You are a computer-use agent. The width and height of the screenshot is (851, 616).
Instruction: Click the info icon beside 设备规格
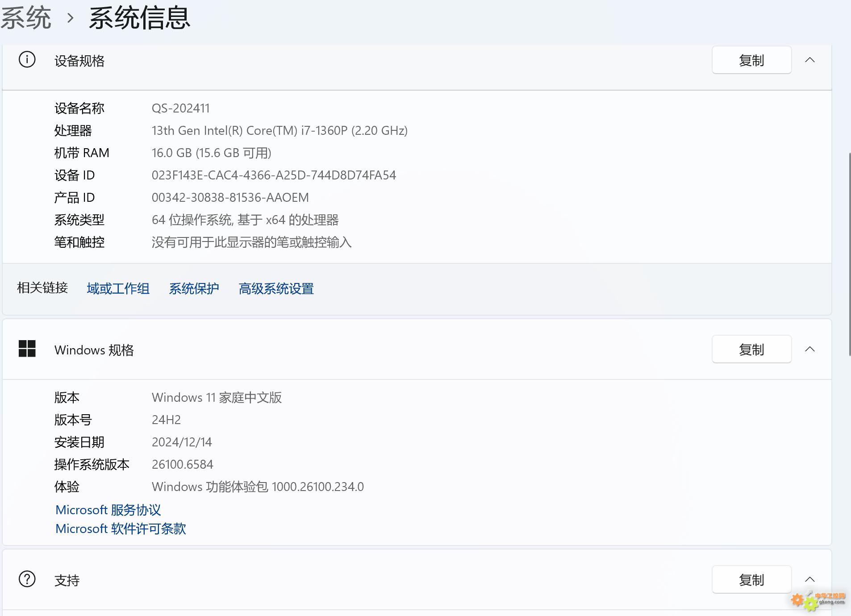(27, 60)
